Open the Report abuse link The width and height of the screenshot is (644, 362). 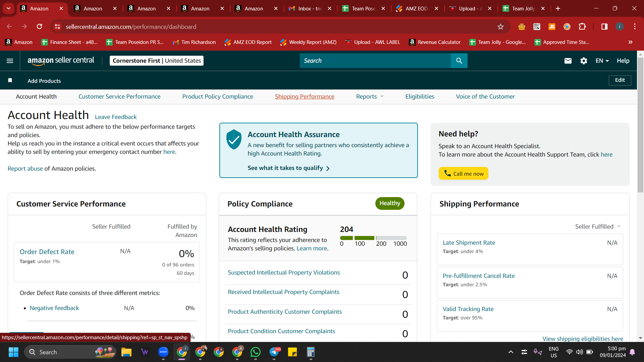[x=25, y=169]
